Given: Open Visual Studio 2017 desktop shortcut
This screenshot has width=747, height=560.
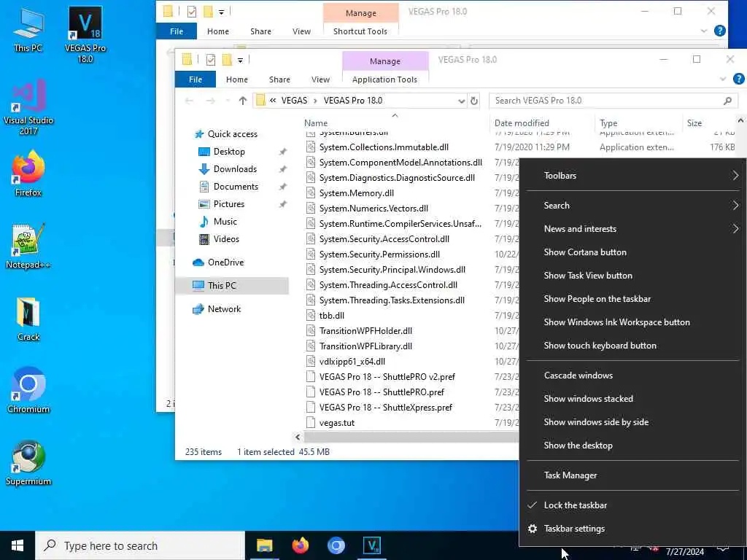Looking at the screenshot, I should coord(28,107).
